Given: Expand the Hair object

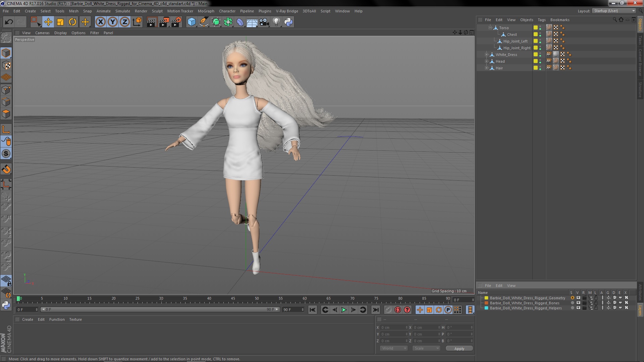Looking at the screenshot, I should (486, 68).
